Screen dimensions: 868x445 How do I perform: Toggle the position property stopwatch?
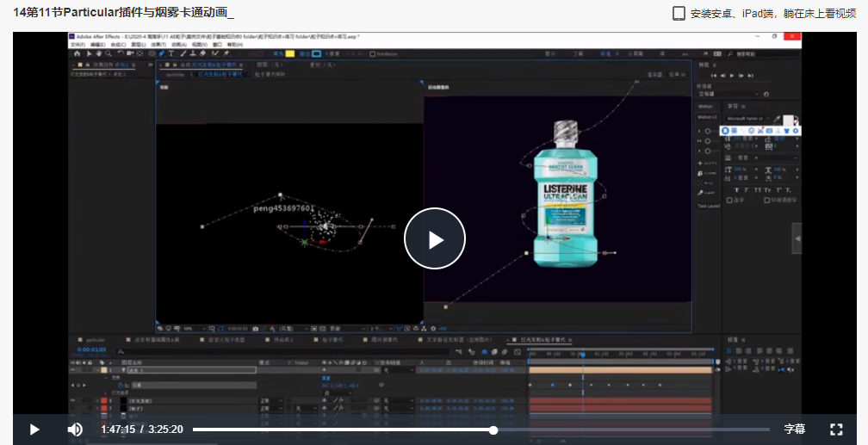pos(121,385)
